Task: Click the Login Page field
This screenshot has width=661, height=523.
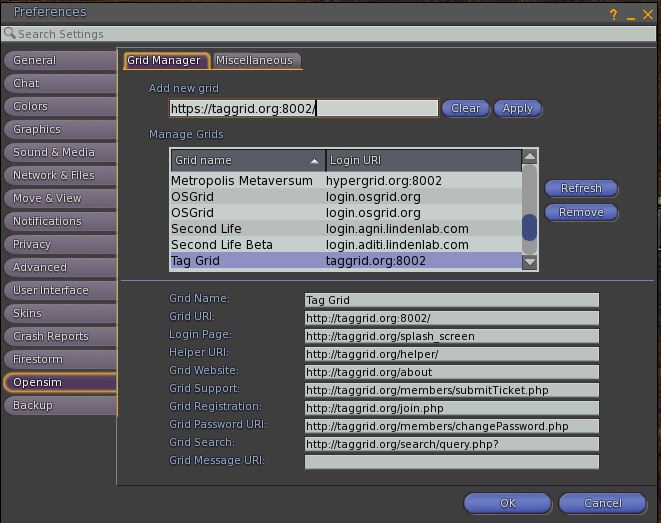Action: [451, 336]
